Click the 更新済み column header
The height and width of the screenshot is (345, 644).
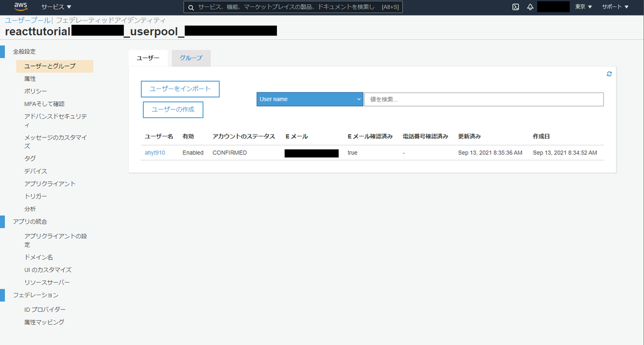click(x=470, y=136)
